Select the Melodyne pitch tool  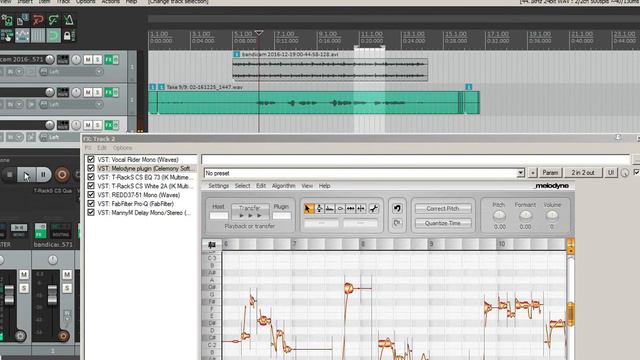point(320,209)
